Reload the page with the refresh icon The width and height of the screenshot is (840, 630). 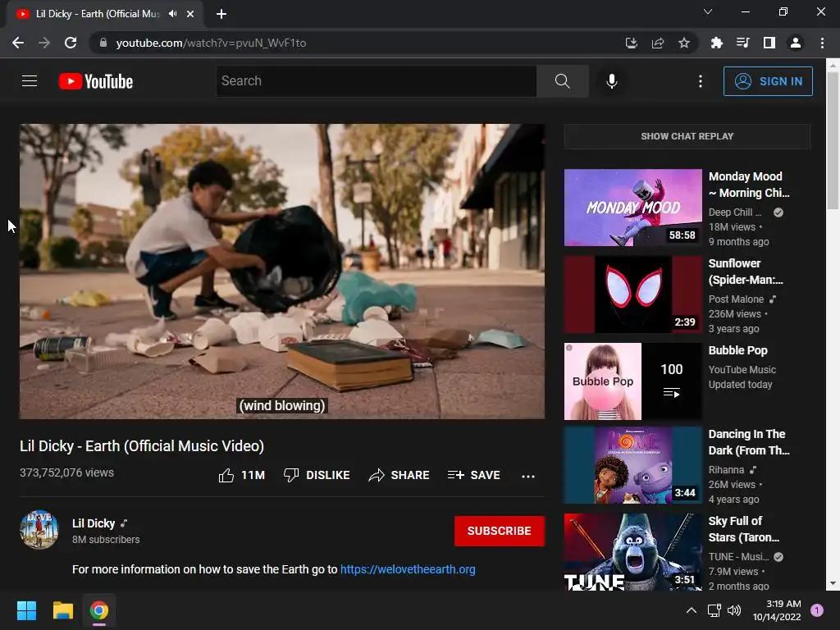tap(71, 43)
